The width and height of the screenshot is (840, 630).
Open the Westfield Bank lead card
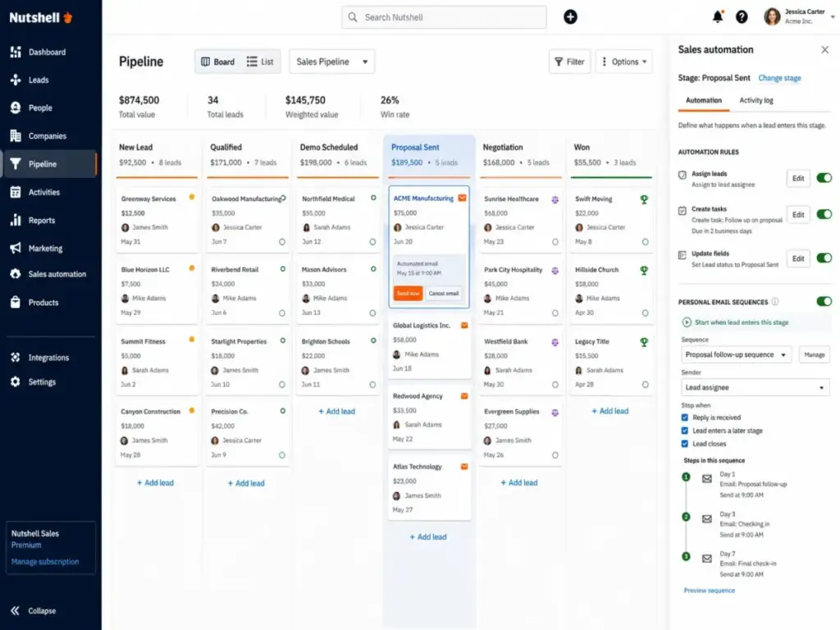pos(520,363)
